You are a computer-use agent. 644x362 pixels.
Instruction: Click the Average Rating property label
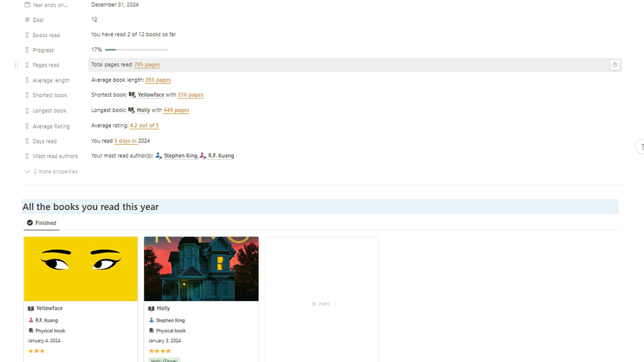[x=51, y=126]
